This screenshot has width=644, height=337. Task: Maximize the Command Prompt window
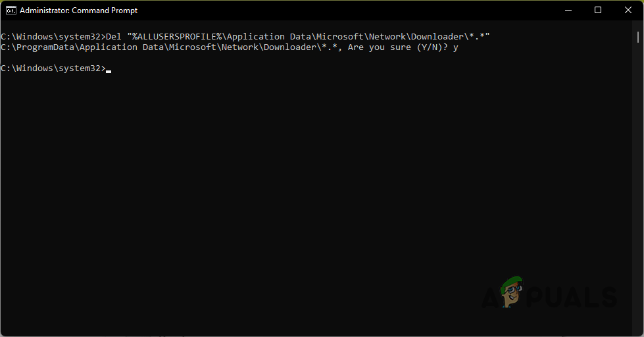pos(597,10)
